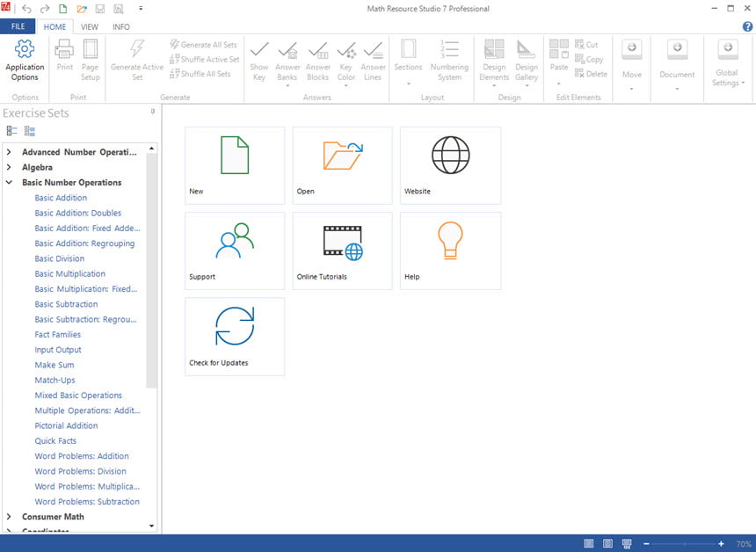Click Cut in Edit Elements
756x552 pixels.
click(586, 44)
